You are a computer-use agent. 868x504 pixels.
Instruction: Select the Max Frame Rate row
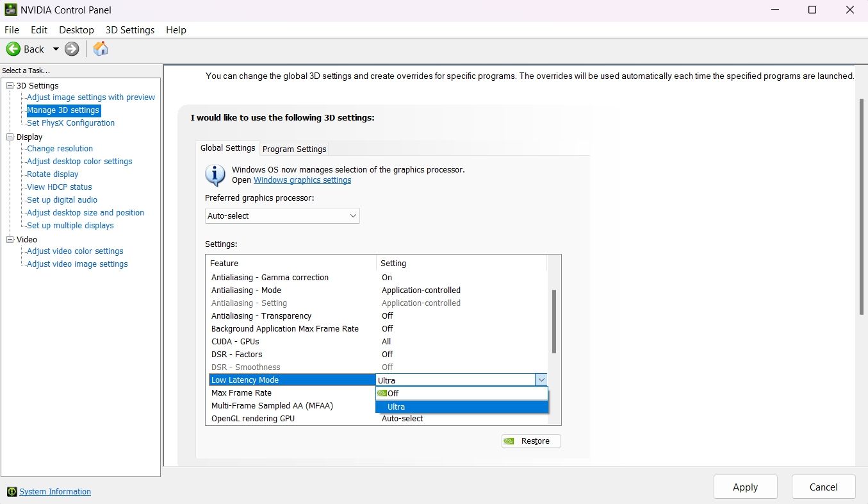[292, 393]
